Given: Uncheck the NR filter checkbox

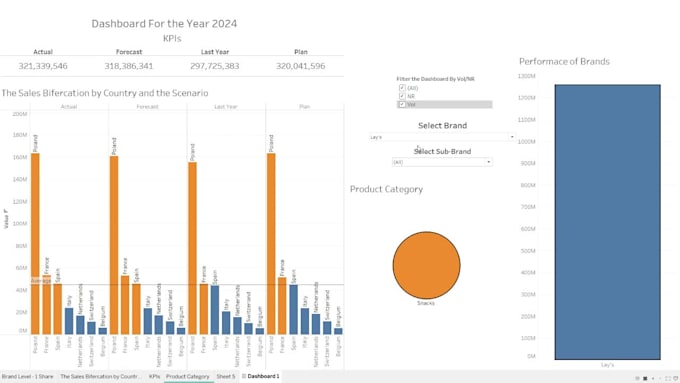Looking at the screenshot, I should (x=402, y=96).
